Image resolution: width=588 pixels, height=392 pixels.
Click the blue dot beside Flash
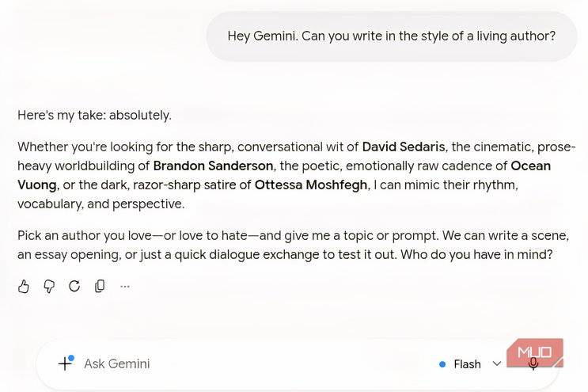coord(442,364)
